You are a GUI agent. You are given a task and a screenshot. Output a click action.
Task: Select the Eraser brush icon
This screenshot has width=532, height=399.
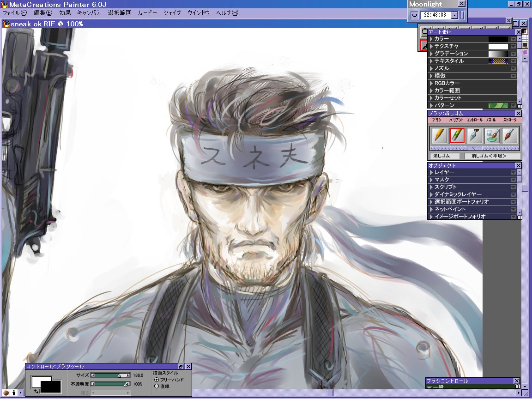[x=457, y=136]
